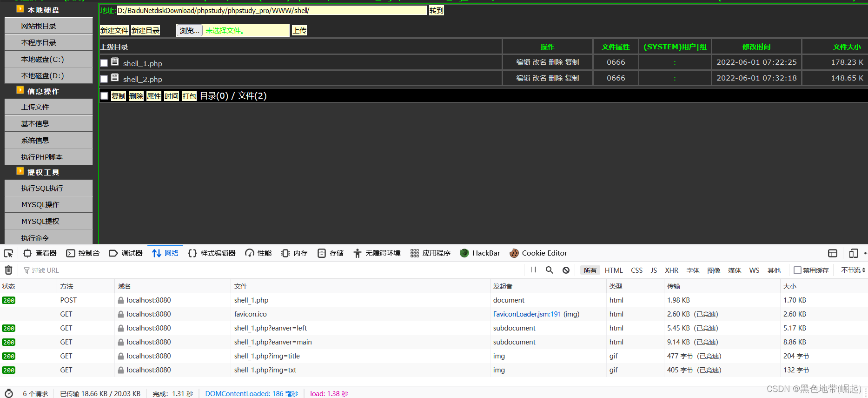Viewport: 868px width, 398px height.
Task: Open the Storage (存储) tab
Action: tap(331, 253)
